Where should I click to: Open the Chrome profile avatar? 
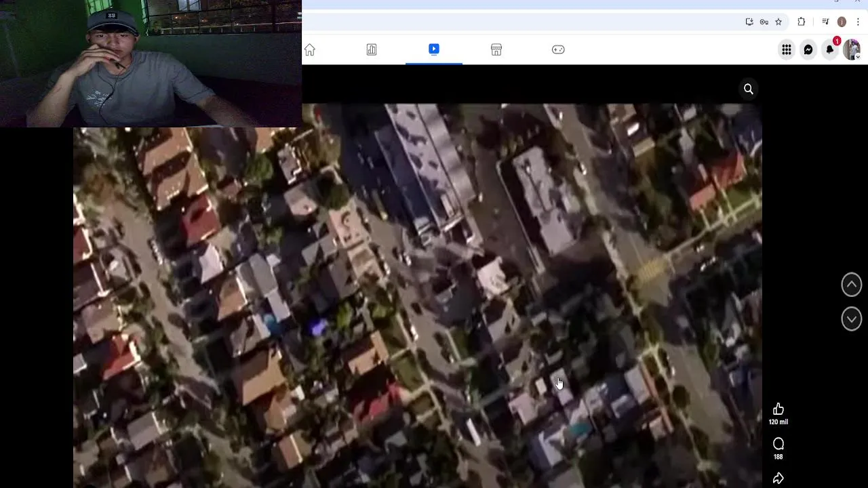pyautogui.click(x=842, y=22)
